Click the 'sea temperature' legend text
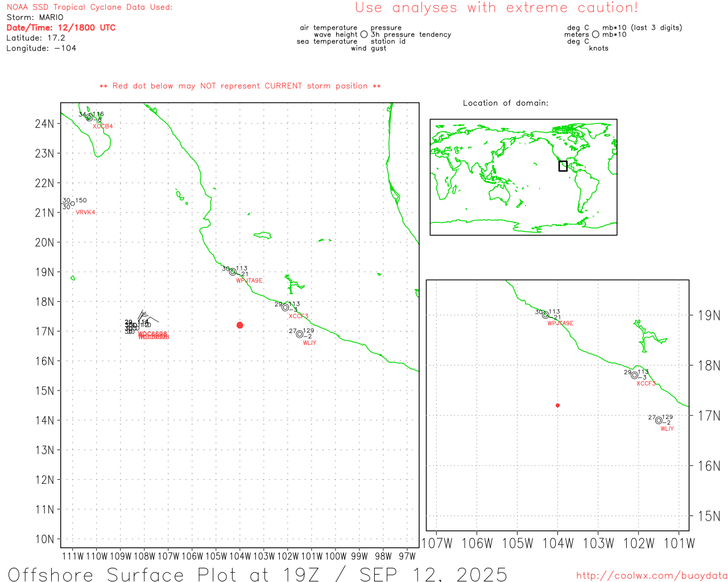The width and height of the screenshot is (728, 582). pyautogui.click(x=327, y=41)
